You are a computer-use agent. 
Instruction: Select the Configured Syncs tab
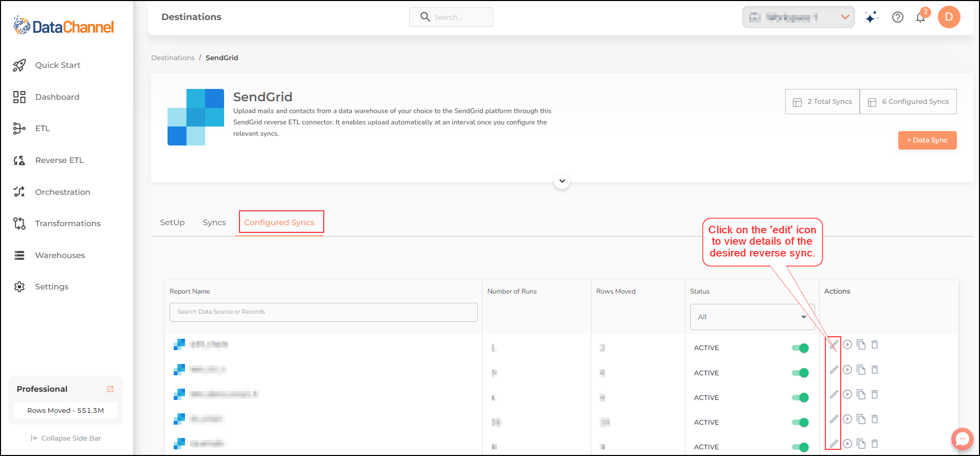click(x=279, y=223)
